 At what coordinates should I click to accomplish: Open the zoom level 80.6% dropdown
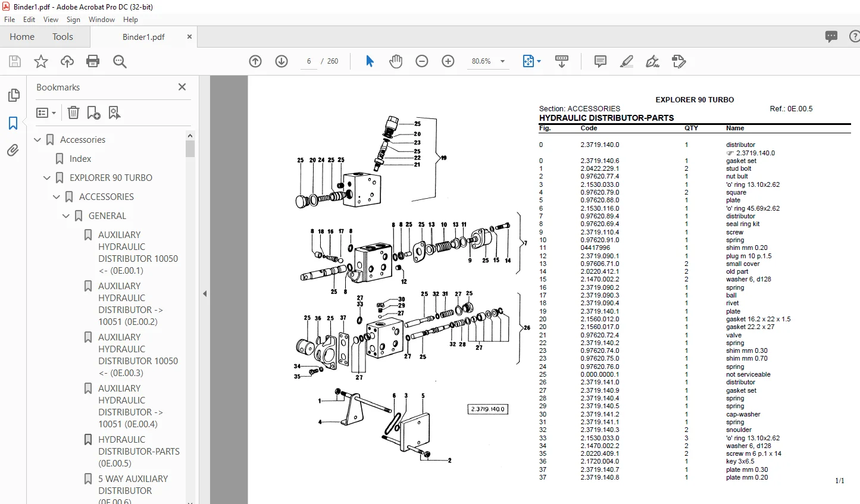pos(502,61)
